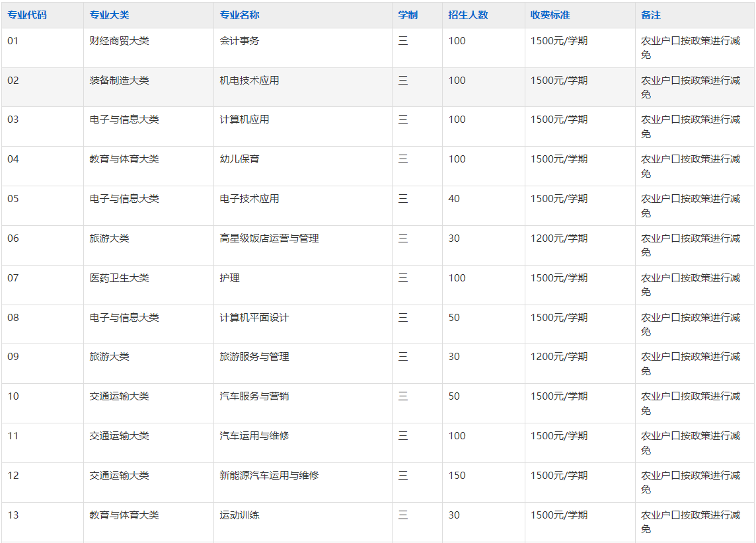Click 交通运输大类 in row 11

click(119, 435)
